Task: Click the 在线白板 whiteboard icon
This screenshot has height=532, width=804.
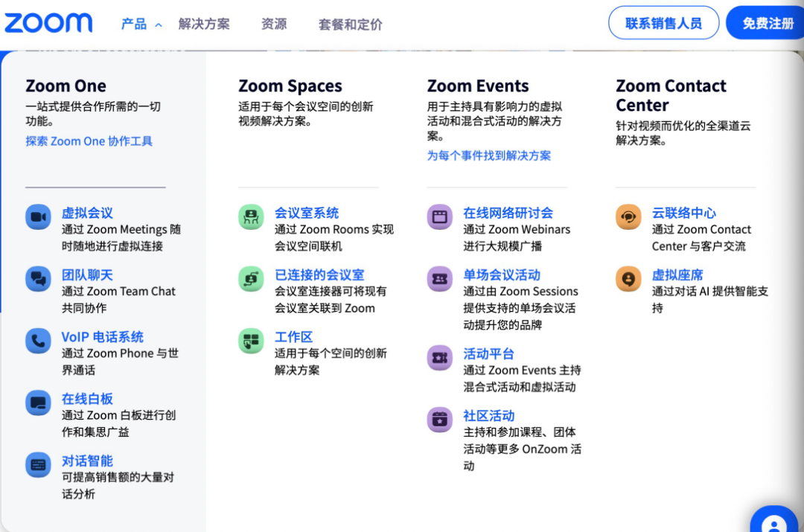Action: pyautogui.click(x=38, y=403)
